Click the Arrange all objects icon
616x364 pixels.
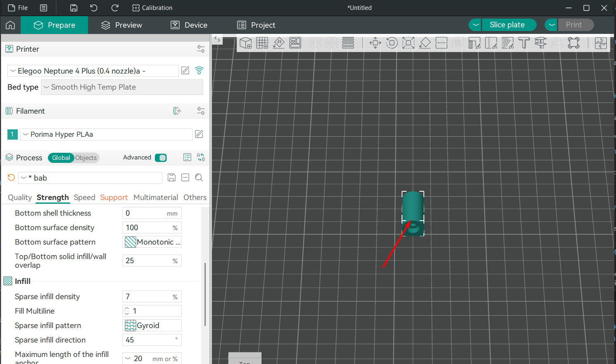(x=295, y=43)
